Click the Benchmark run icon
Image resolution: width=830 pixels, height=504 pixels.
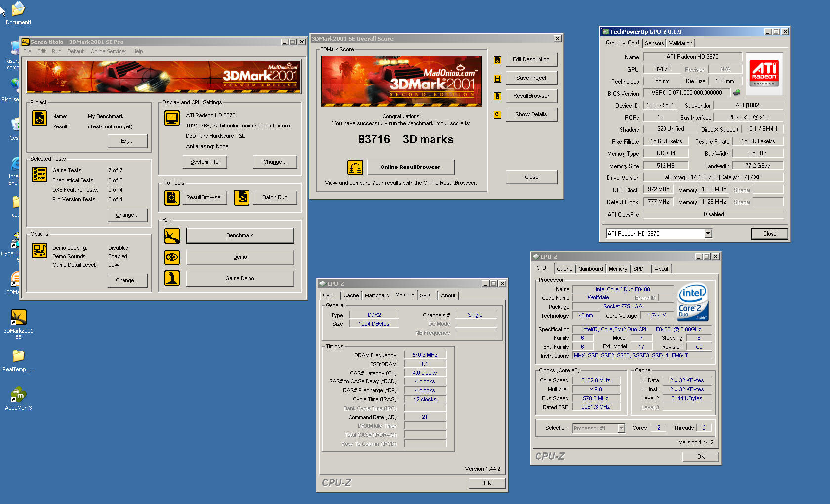172,236
